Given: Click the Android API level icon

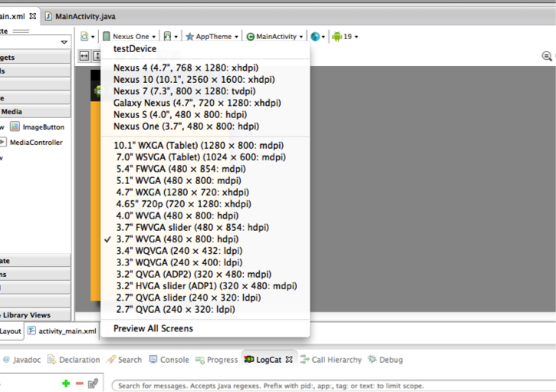Looking at the screenshot, I should point(337,36).
